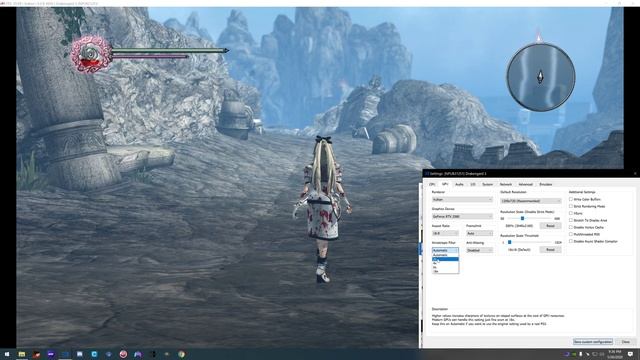Click Save custom configuration
This screenshot has height=360, width=640.
(x=593, y=342)
